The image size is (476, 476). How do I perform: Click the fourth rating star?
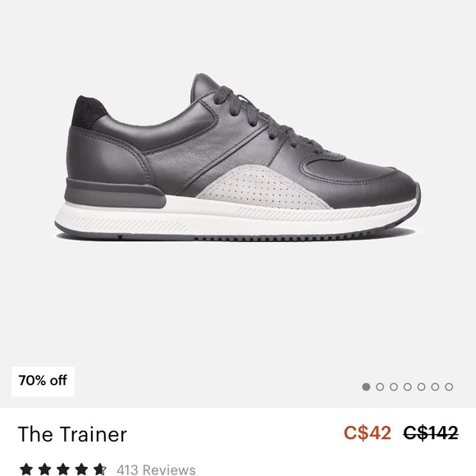(x=82, y=469)
